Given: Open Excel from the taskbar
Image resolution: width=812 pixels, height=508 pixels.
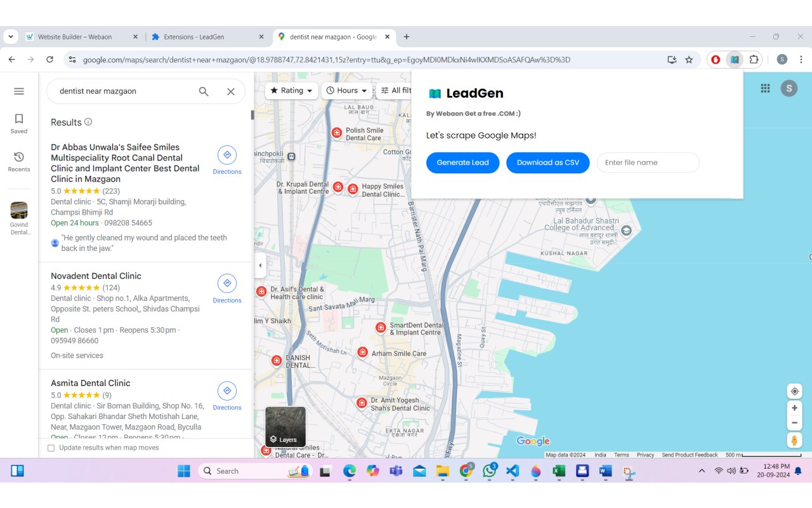Looking at the screenshot, I should (559, 471).
